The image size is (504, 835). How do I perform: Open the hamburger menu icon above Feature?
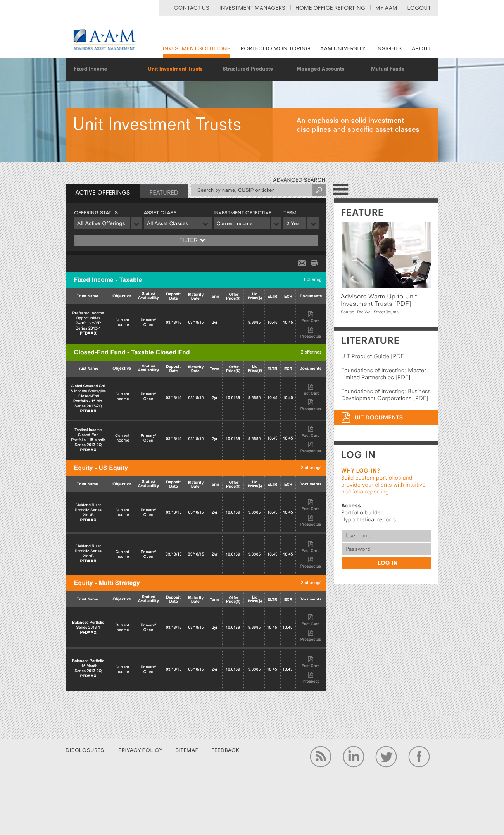click(341, 189)
